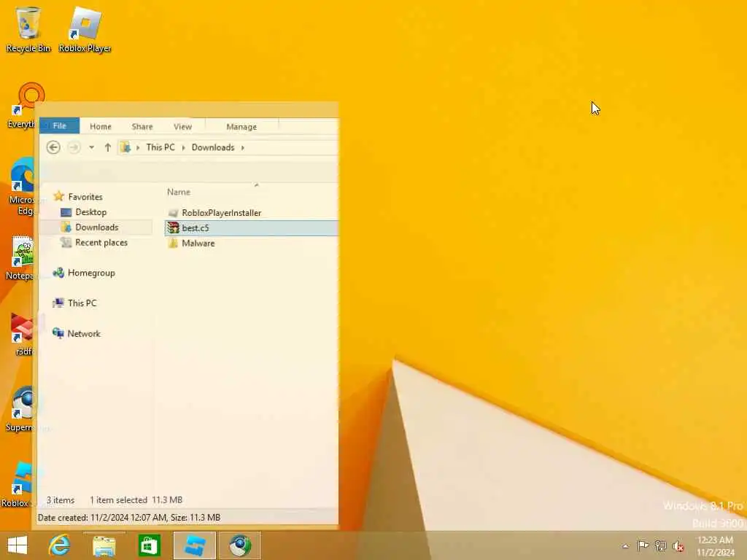
Task: Open the recent locations dropdown arrow
Action: pyautogui.click(x=91, y=147)
